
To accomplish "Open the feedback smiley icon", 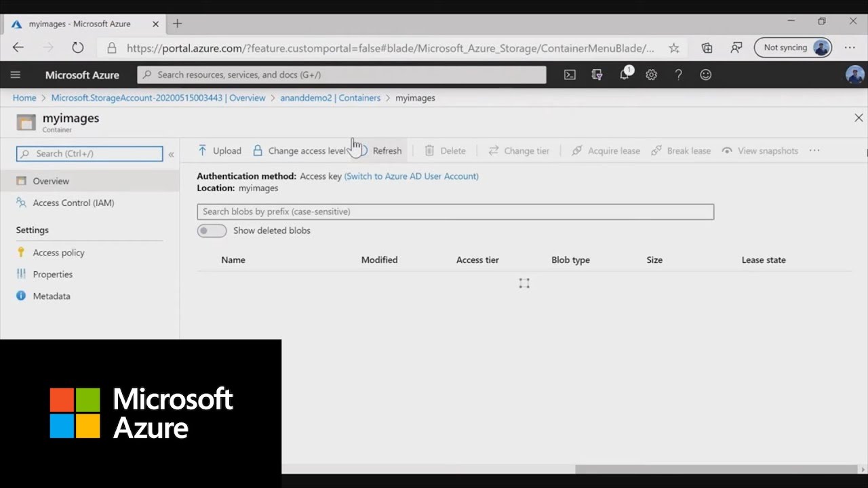I will coord(705,75).
